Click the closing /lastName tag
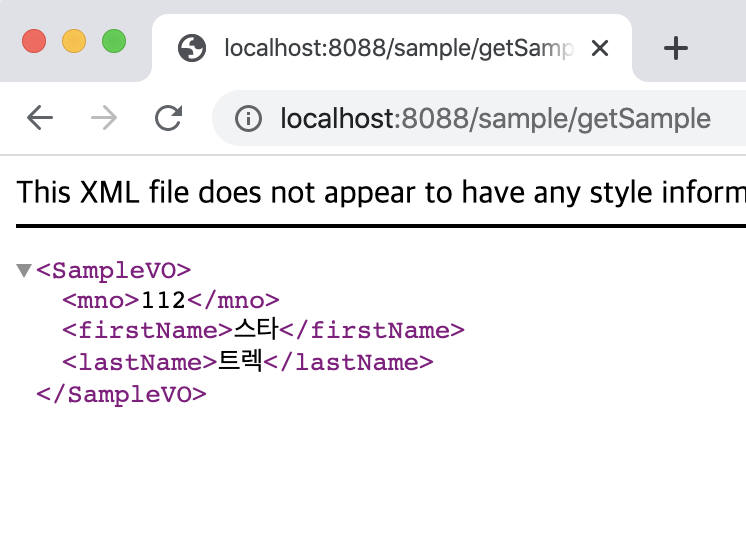 coord(349,362)
